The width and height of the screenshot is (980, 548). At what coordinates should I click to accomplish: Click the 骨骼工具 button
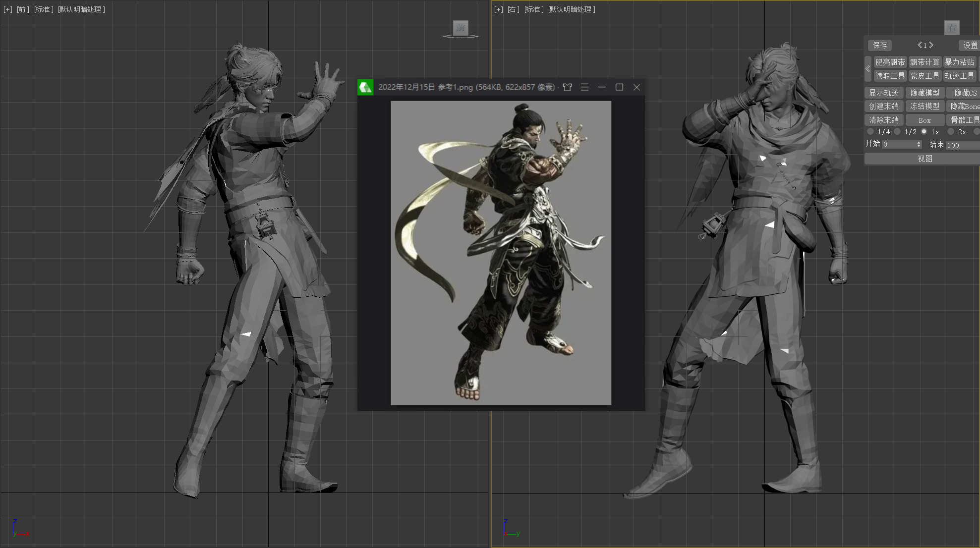tap(964, 120)
